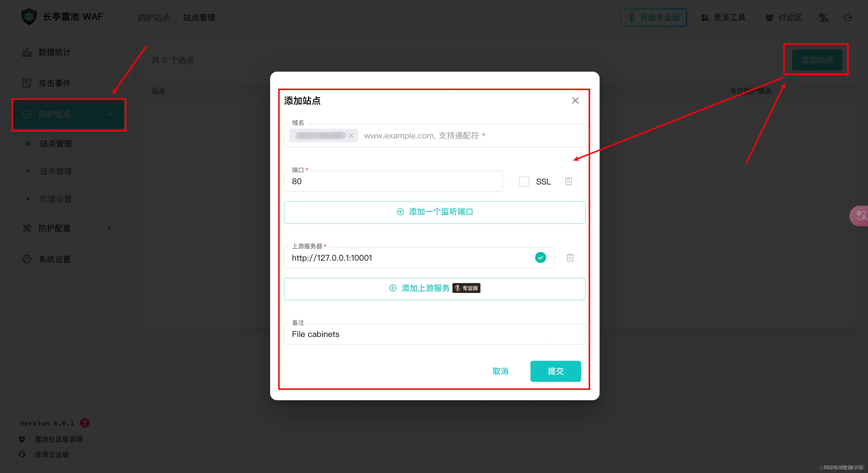
Task: Click the 备注 field showing File cabinets
Action: (434, 334)
